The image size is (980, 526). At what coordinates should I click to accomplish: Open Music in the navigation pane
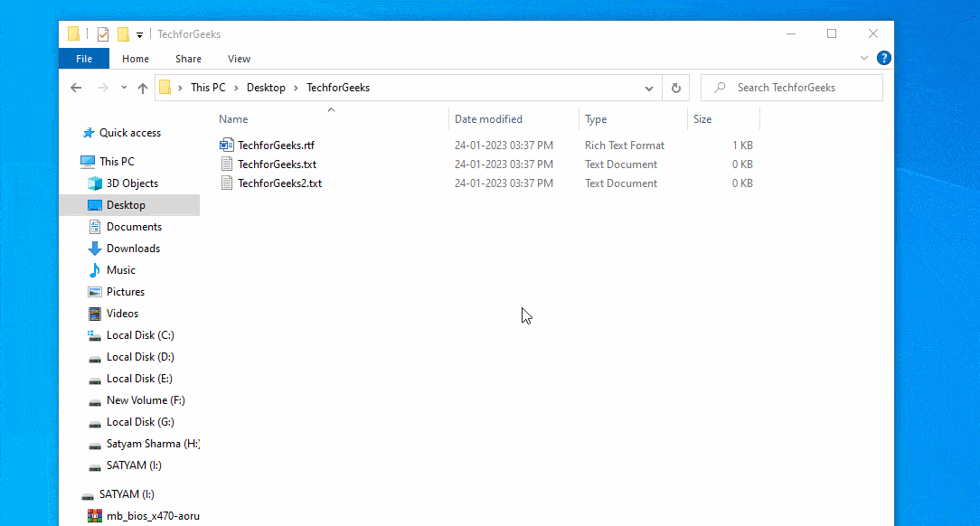(x=120, y=270)
